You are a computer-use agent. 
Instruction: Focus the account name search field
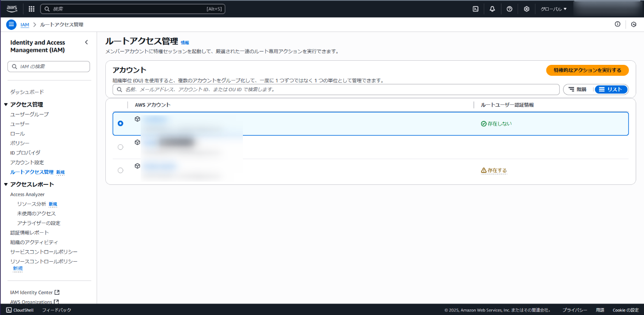click(x=336, y=90)
